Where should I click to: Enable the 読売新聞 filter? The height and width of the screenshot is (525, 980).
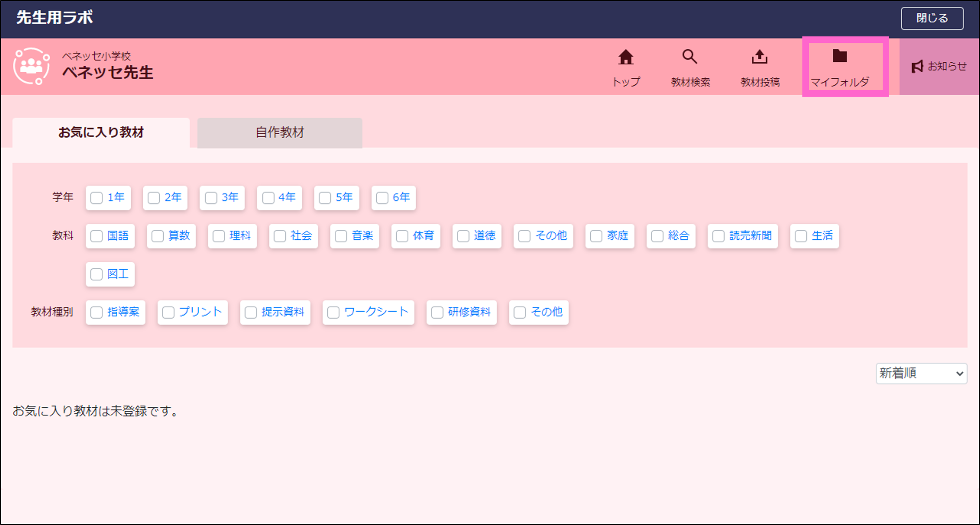coord(718,236)
